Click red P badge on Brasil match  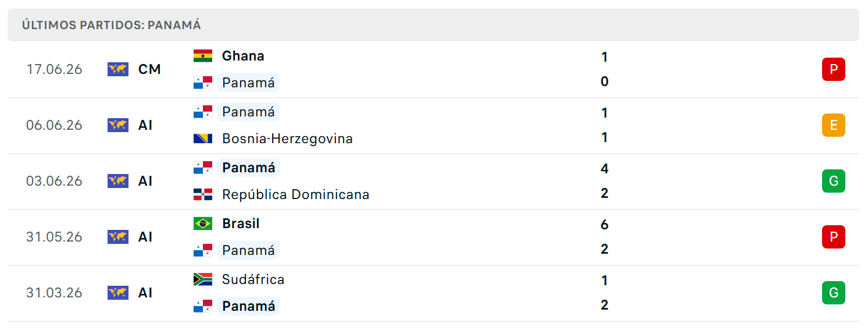pos(833,237)
